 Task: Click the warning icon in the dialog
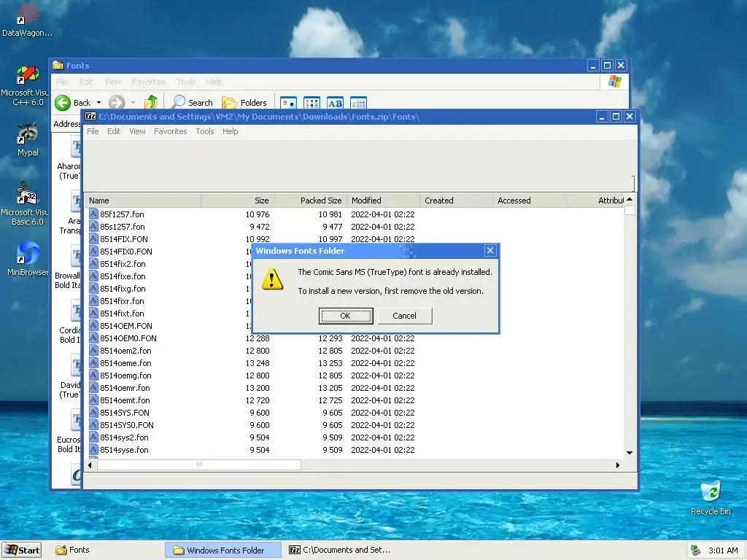(x=272, y=279)
